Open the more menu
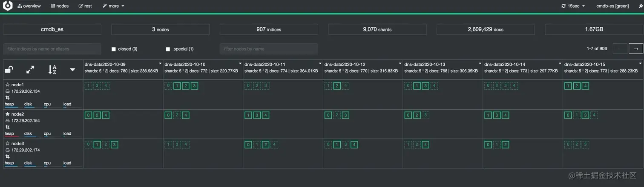This screenshot has height=187, width=644. tap(113, 6)
